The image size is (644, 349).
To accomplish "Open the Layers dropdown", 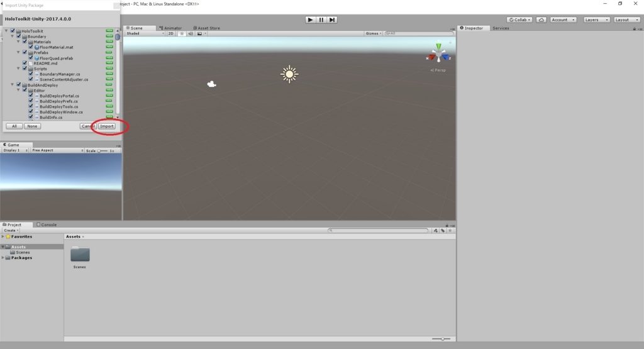I will pos(596,19).
